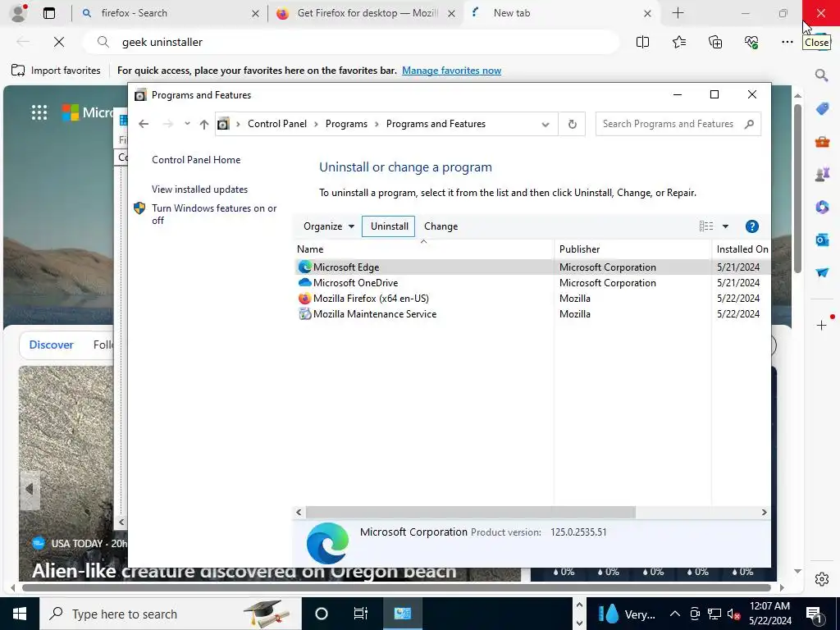Go up one level in Control Panel

point(203,125)
